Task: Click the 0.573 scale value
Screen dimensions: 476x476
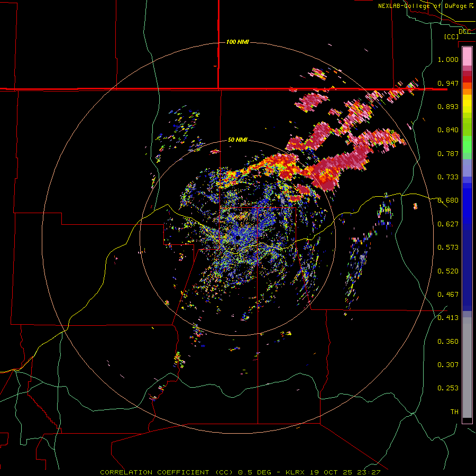Action: (x=448, y=247)
